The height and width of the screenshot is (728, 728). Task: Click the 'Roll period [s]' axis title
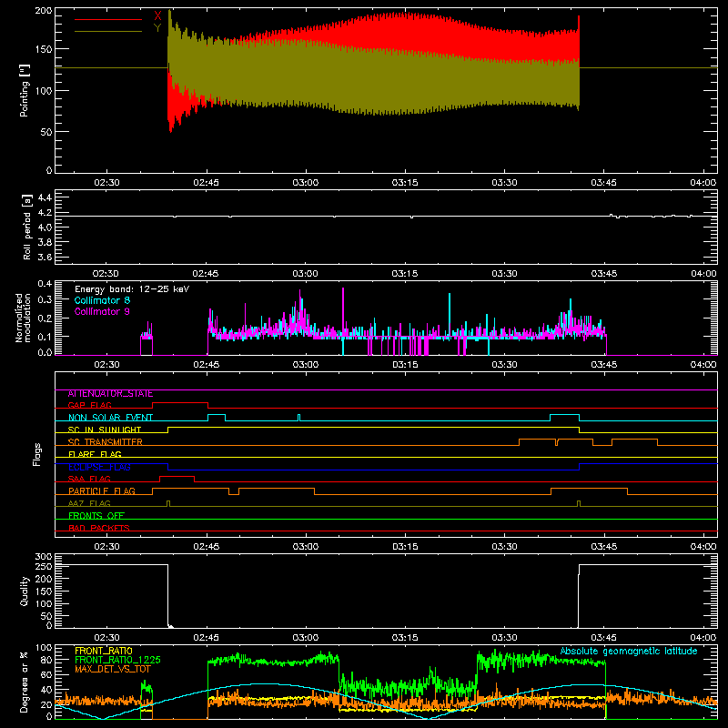pos(26,227)
